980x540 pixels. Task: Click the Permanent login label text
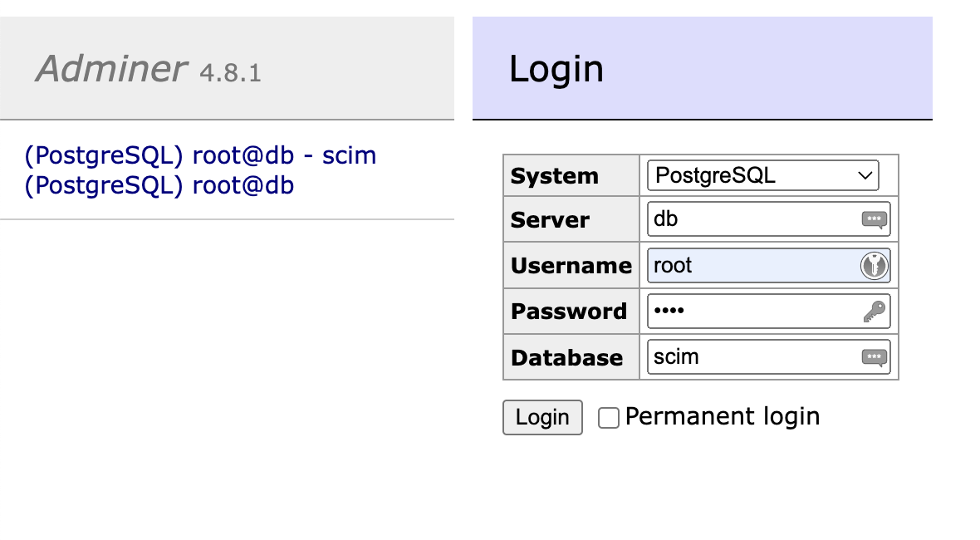[721, 416]
